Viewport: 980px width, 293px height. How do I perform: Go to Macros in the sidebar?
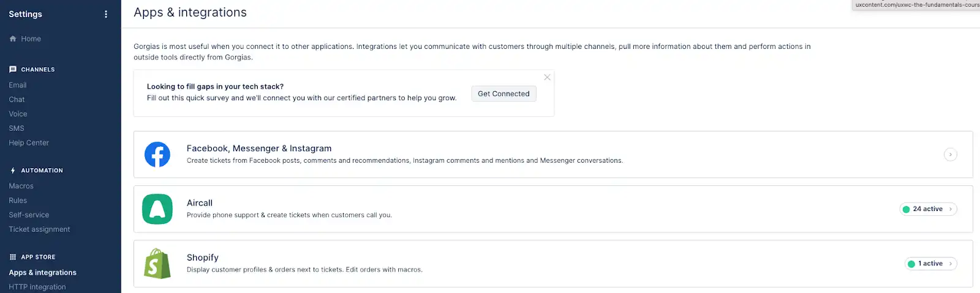[21, 186]
